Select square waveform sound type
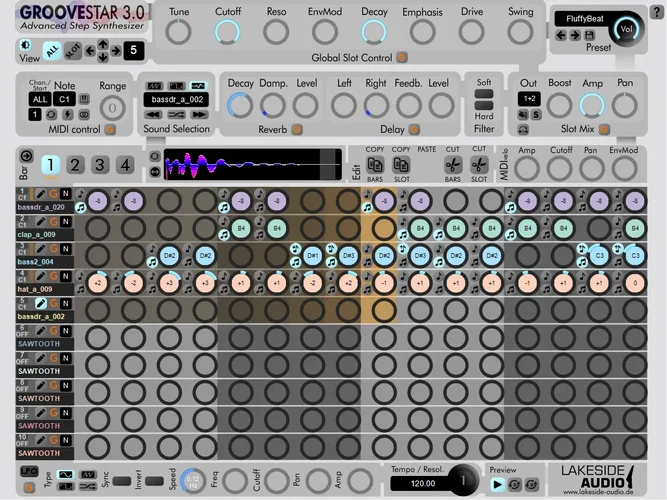 (x=176, y=86)
